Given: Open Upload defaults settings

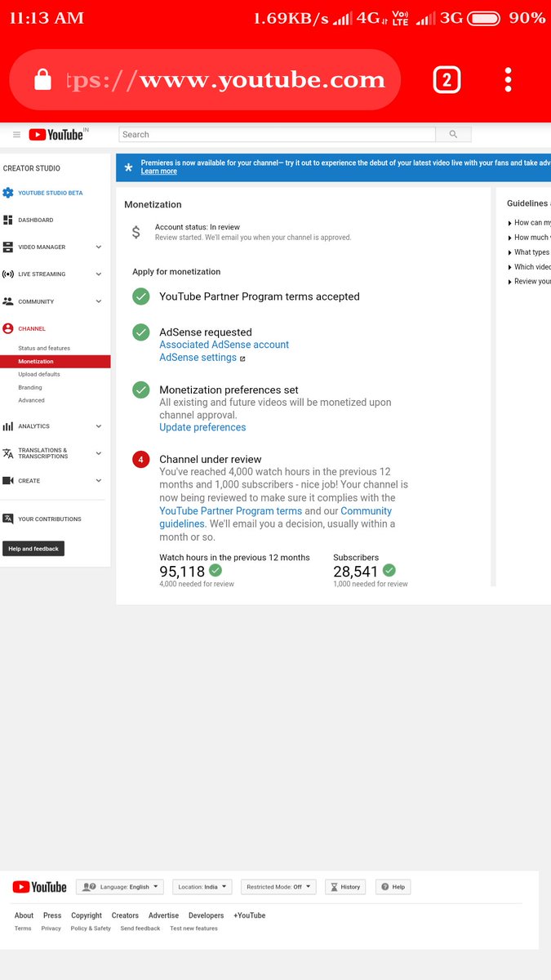Looking at the screenshot, I should click(x=39, y=374).
